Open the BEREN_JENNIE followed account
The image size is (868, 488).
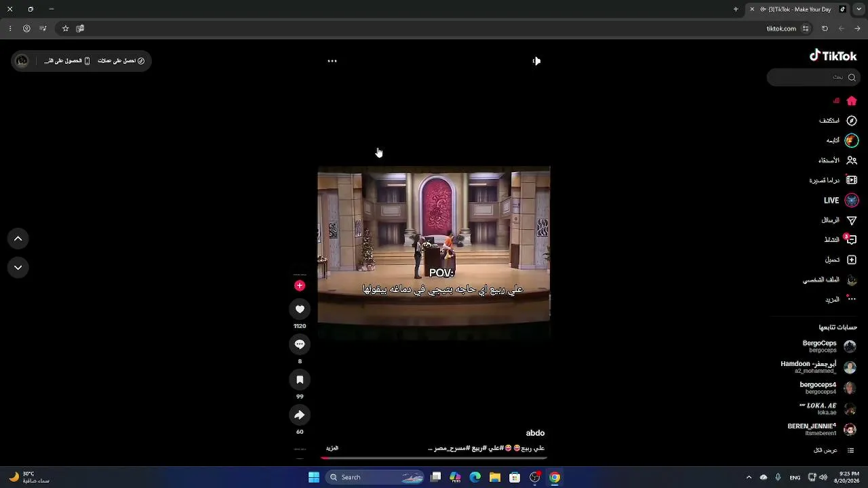(x=821, y=430)
